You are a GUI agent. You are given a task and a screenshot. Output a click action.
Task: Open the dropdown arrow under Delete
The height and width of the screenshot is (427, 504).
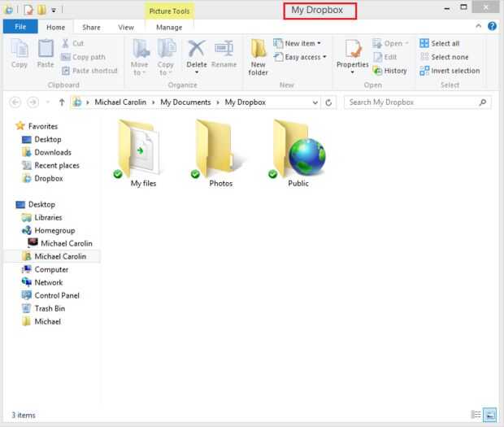point(197,72)
